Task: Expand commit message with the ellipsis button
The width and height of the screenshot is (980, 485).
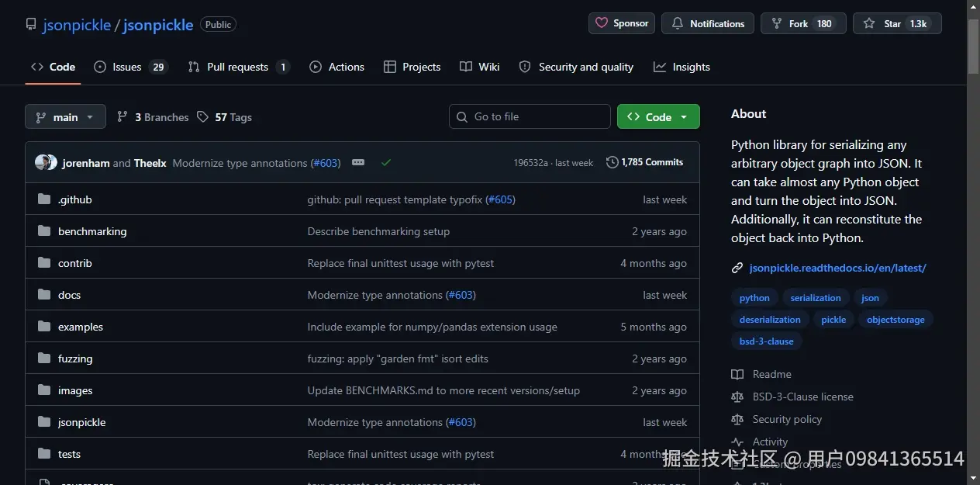Action: point(358,162)
